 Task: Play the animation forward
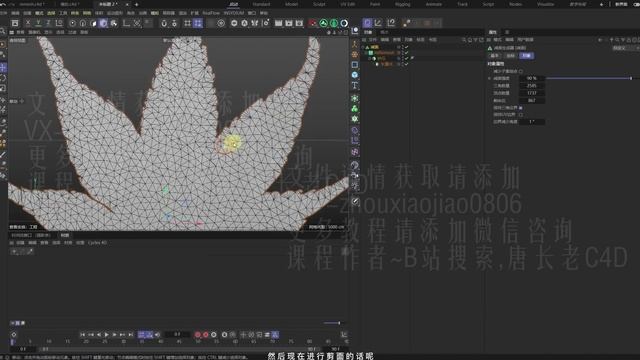click(107, 335)
